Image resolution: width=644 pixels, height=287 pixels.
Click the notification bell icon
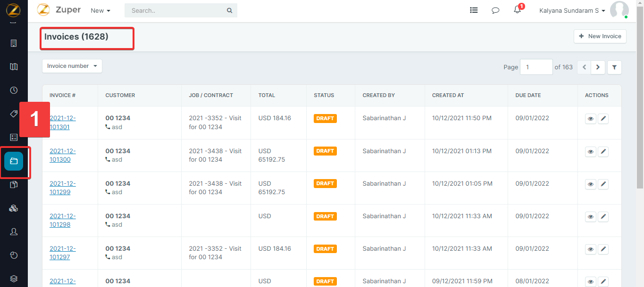coord(517,10)
